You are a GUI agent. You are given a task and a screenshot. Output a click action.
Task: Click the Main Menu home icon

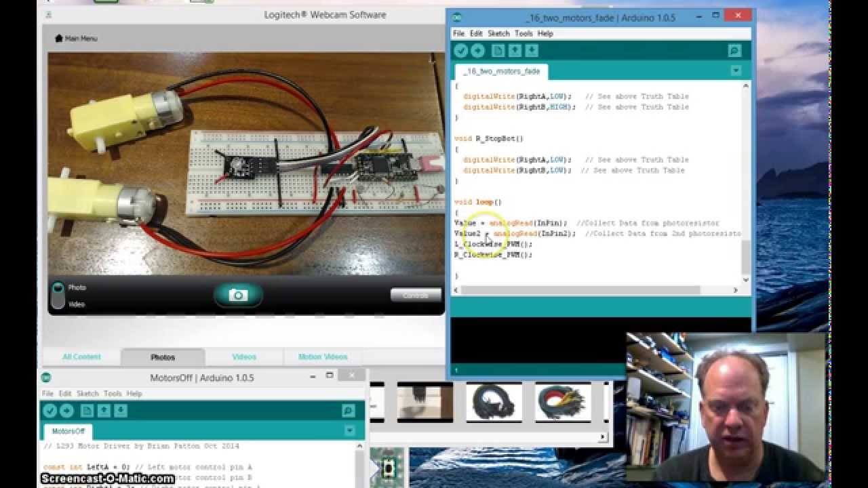coord(59,39)
